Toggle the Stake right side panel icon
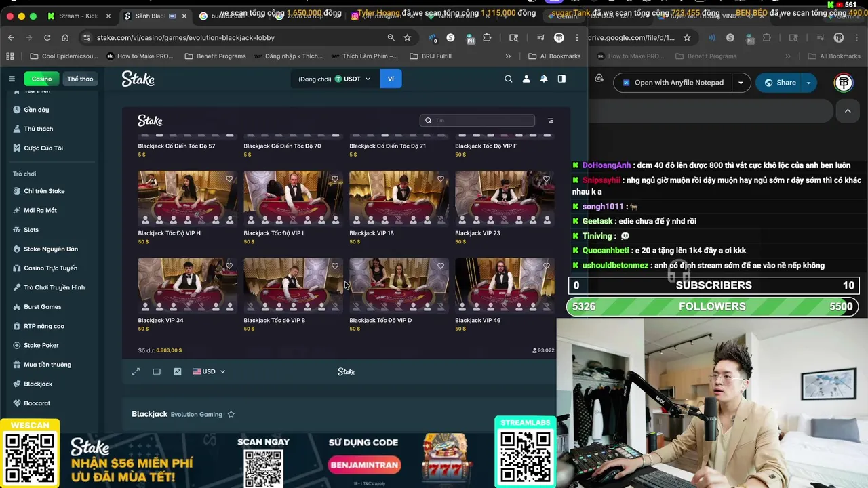The width and height of the screenshot is (868, 488). [x=561, y=79]
